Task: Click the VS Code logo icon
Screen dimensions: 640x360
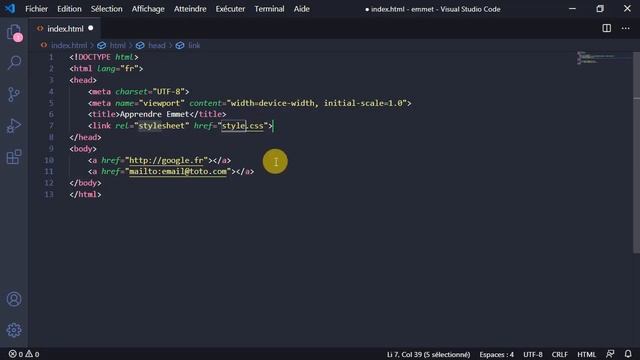Action: [10, 9]
